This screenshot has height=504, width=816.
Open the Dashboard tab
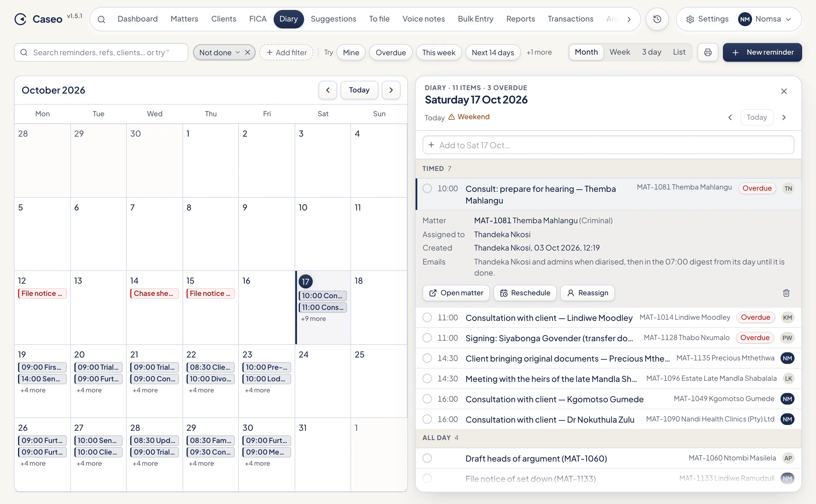[x=138, y=19]
